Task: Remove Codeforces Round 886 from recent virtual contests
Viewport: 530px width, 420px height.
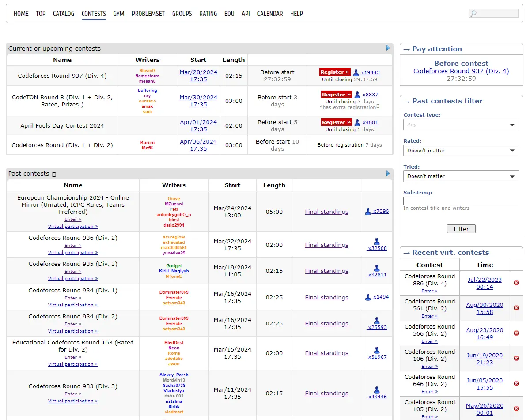Action: coord(516,283)
